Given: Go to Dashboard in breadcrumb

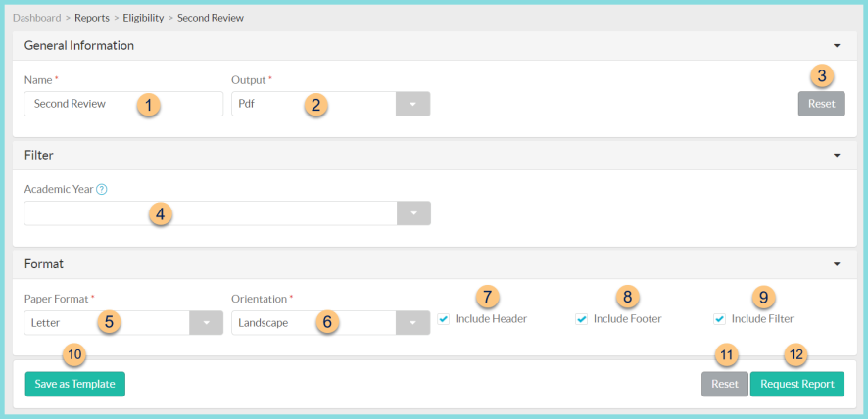Looking at the screenshot, I should pyautogui.click(x=36, y=18).
